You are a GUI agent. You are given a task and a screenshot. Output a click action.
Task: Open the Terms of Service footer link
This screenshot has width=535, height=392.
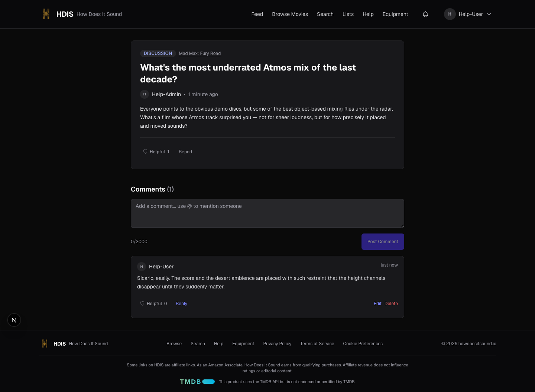[x=317, y=344]
